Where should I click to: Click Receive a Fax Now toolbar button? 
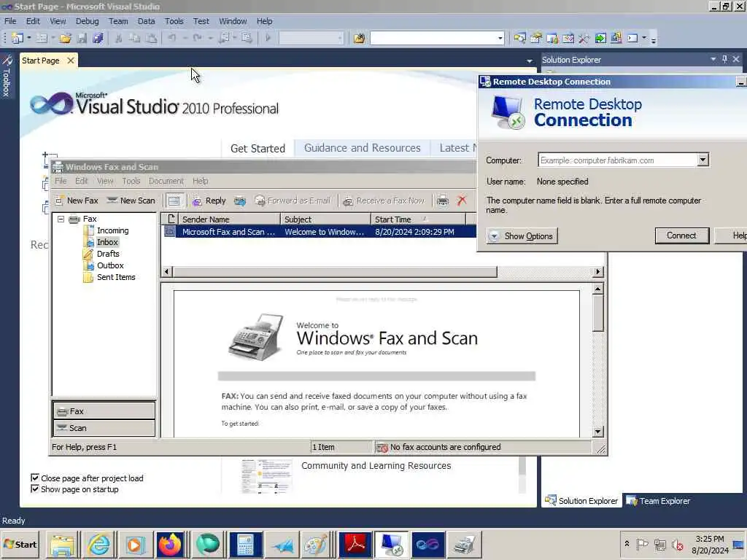click(384, 201)
